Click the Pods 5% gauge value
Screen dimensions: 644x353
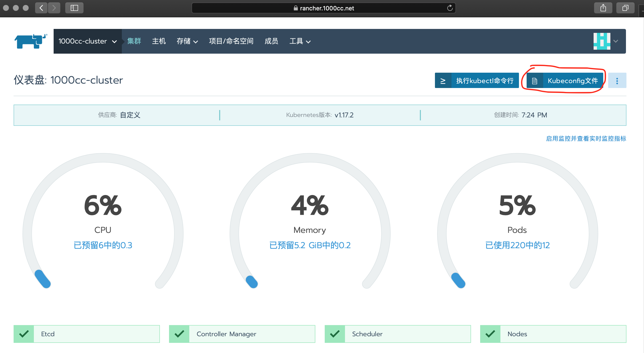(517, 205)
